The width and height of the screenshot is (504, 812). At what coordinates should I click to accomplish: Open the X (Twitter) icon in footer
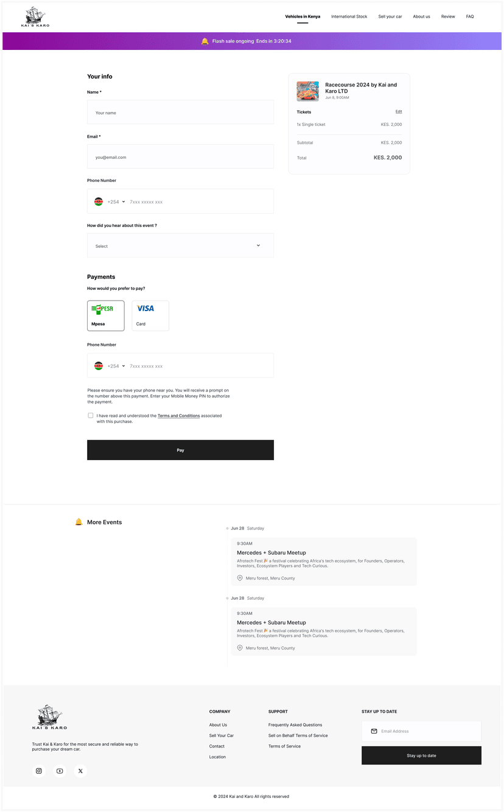(80, 771)
